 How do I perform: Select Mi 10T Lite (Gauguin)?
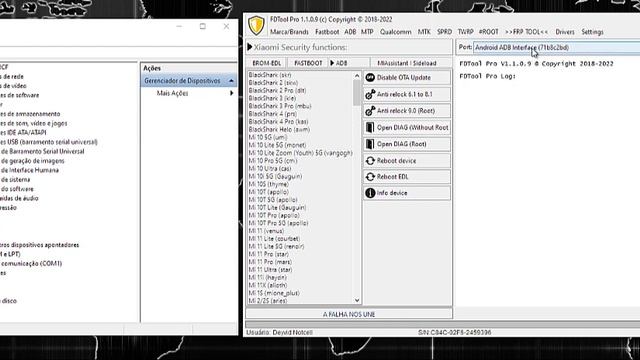(277, 208)
